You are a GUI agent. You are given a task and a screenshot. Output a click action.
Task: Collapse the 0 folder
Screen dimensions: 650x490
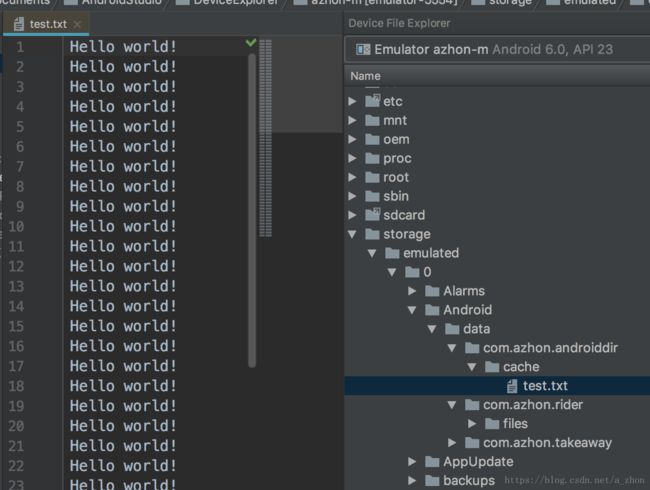coord(392,272)
